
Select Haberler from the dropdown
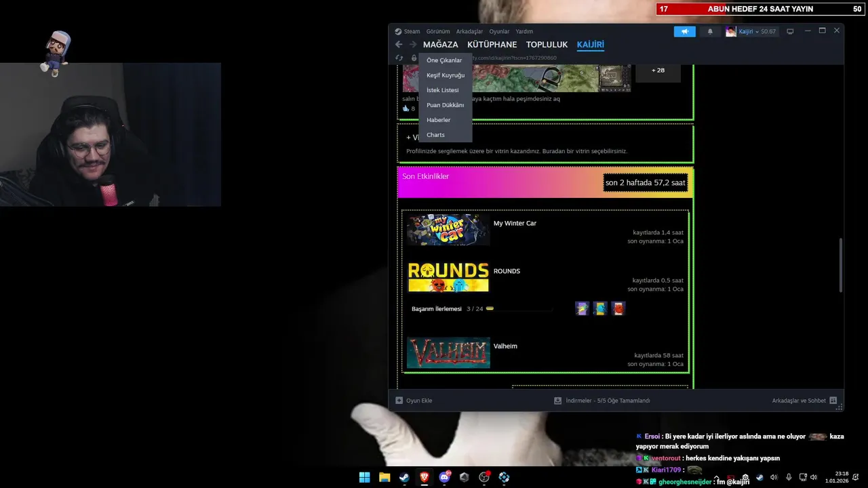point(446,120)
